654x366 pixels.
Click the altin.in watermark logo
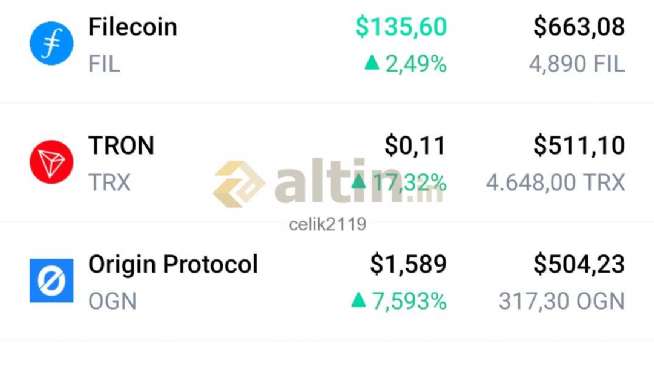pos(328,183)
